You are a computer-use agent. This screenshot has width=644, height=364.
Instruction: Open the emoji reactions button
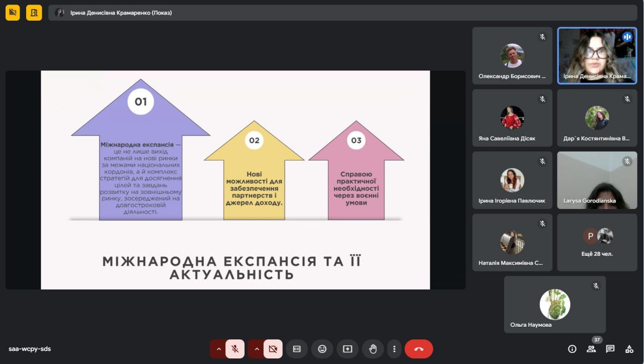click(x=322, y=349)
